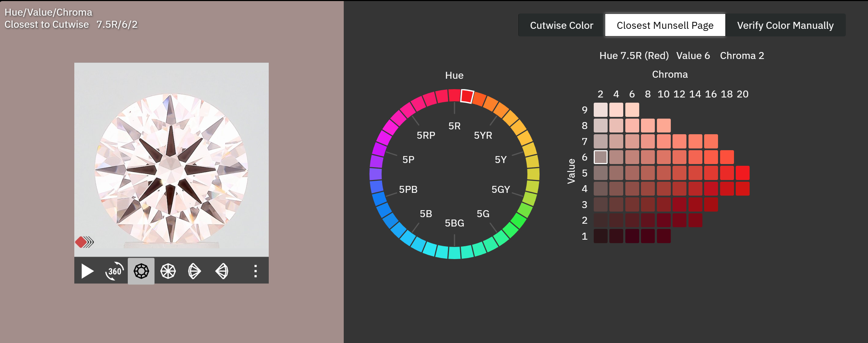
Task: Switch to the Cutwise Color tab
Action: (x=561, y=25)
